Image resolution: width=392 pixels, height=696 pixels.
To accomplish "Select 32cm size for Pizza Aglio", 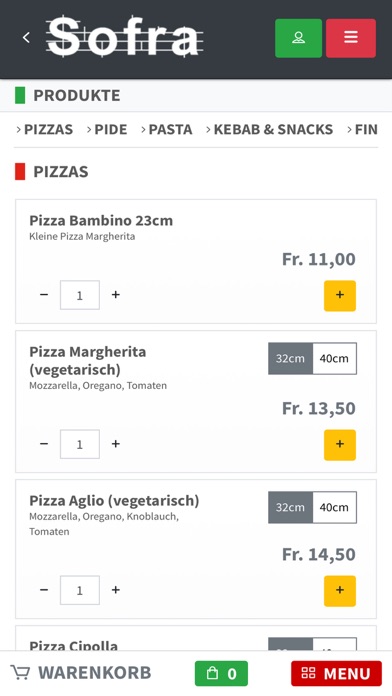I will pos(290,507).
